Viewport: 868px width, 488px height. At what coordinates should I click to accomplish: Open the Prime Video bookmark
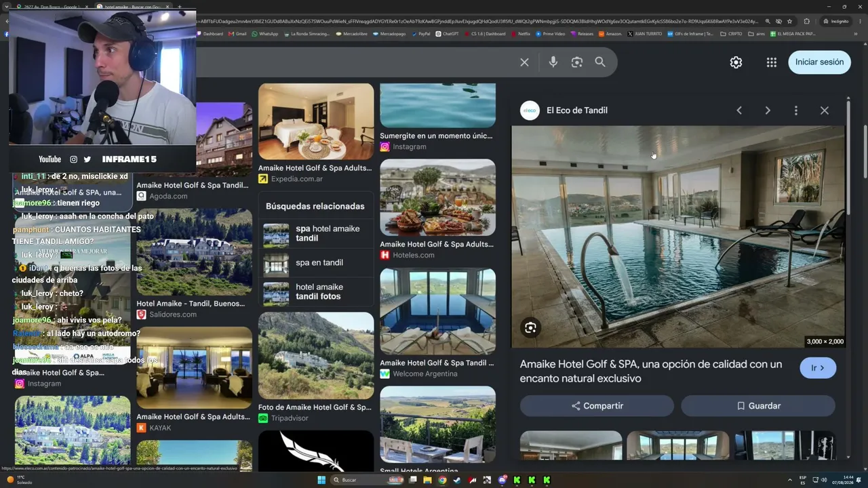click(x=550, y=34)
